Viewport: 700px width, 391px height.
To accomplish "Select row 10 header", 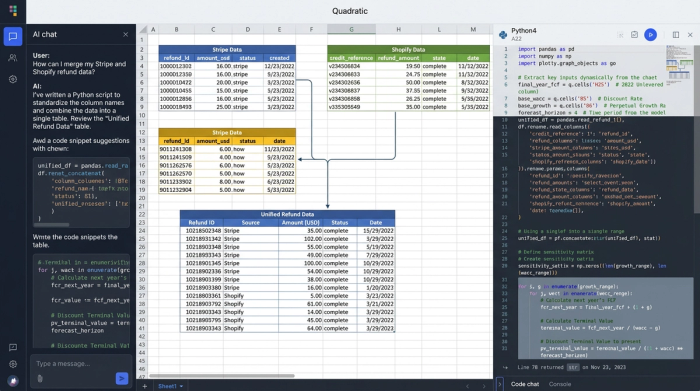I will (142, 115).
